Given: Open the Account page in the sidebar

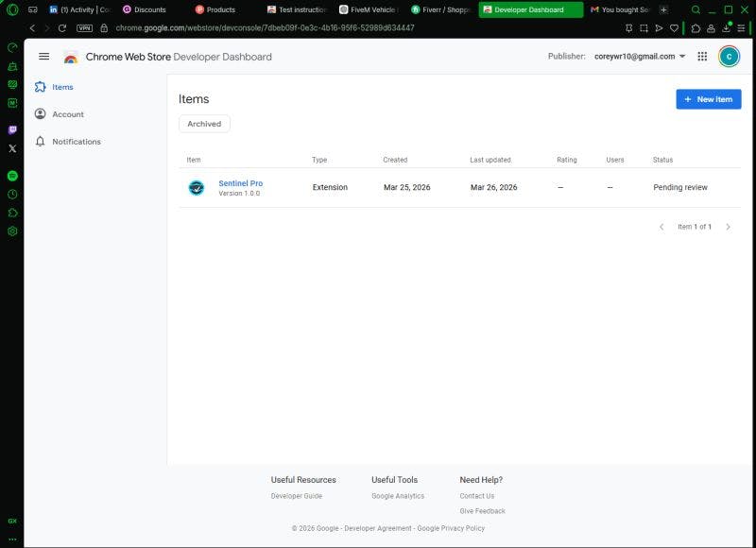Looking at the screenshot, I should pos(68,114).
